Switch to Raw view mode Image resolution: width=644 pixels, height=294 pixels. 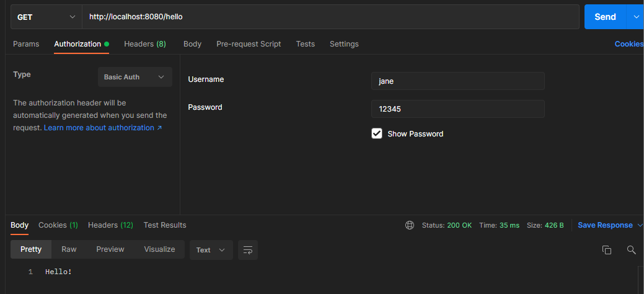pyautogui.click(x=69, y=249)
